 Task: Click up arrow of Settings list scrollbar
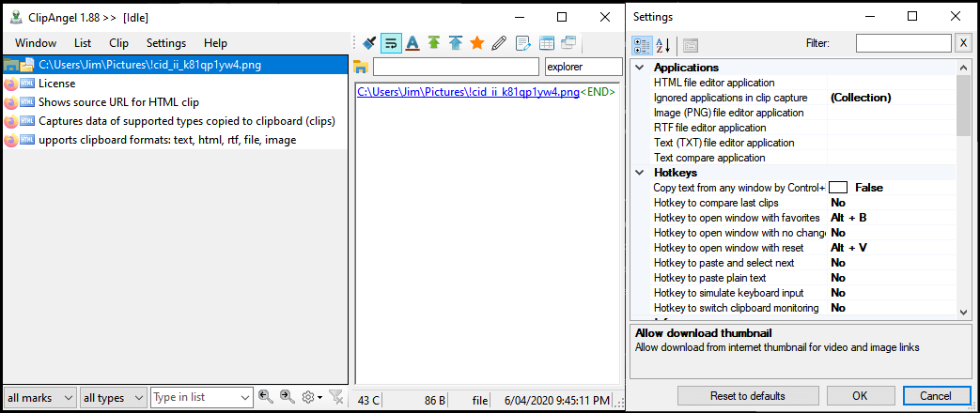[x=963, y=67]
